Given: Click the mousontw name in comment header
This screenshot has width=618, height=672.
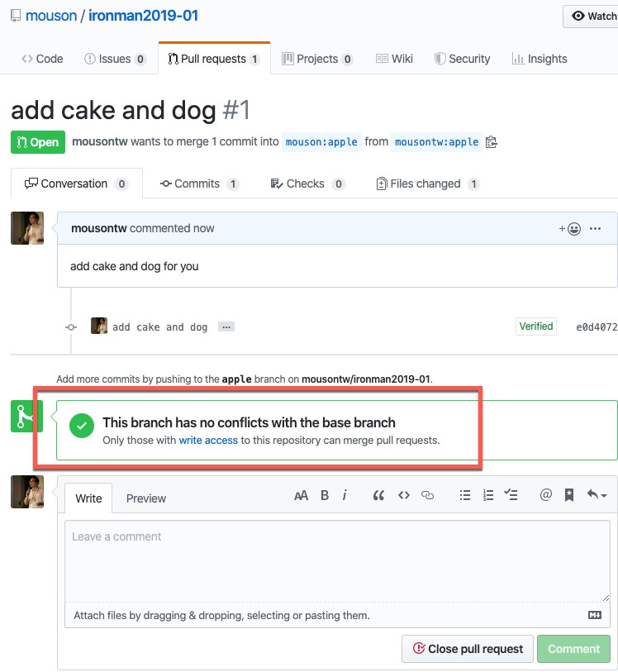Looking at the screenshot, I should pyautogui.click(x=99, y=228).
